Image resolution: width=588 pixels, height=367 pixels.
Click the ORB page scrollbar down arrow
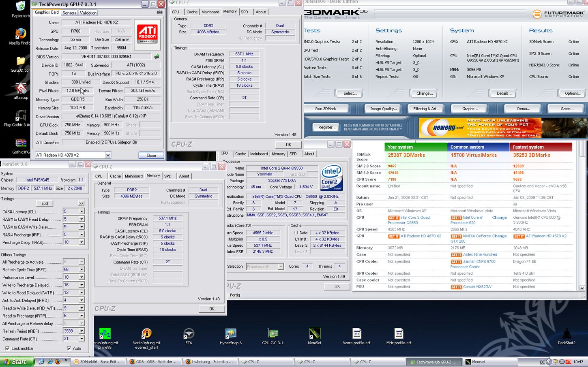(582, 288)
